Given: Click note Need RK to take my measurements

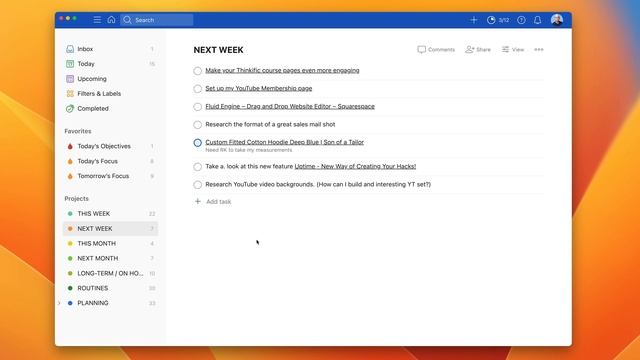Looking at the screenshot, I should (249, 150).
